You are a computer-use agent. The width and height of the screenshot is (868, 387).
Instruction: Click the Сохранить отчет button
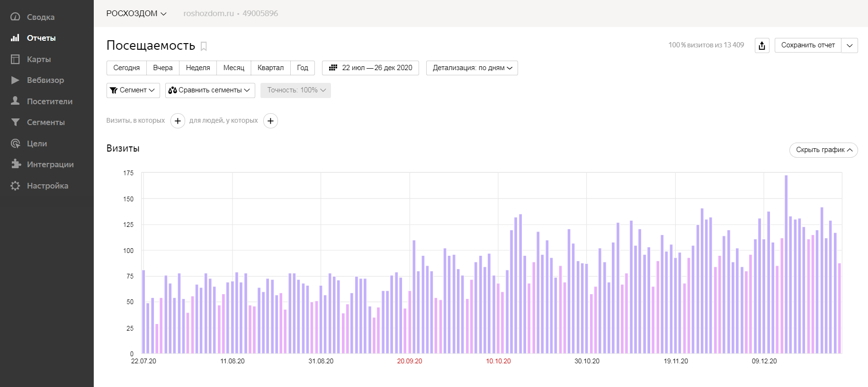(x=808, y=45)
